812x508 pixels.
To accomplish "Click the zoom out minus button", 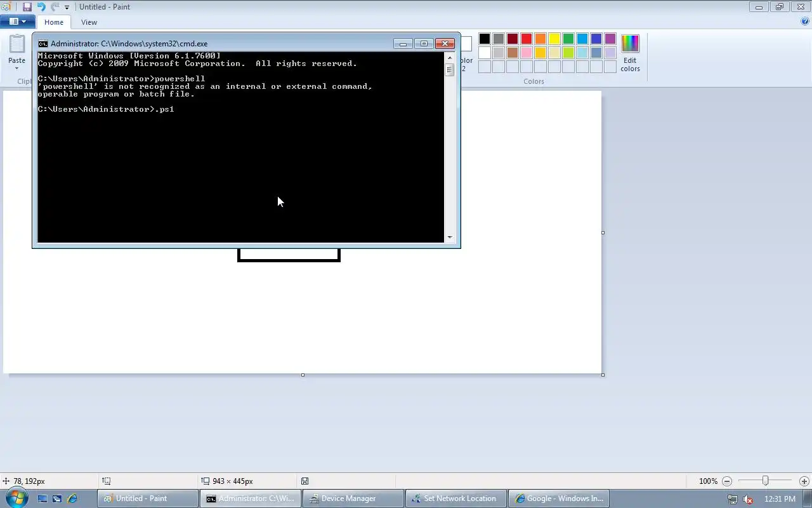I will pyautogui.click(x=727, y=481).
